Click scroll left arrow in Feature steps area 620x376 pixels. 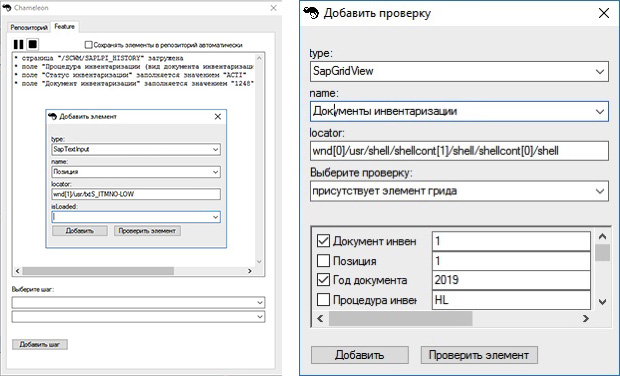pyautogui.click(x=17, y=271)
